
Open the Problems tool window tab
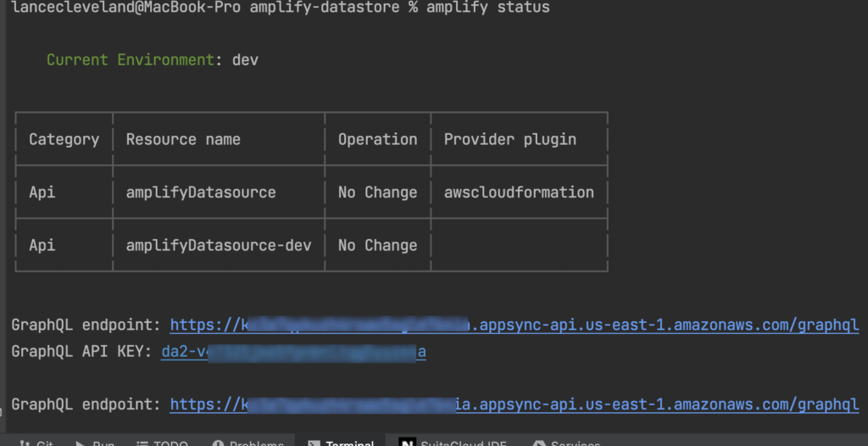tap(257, 443)
